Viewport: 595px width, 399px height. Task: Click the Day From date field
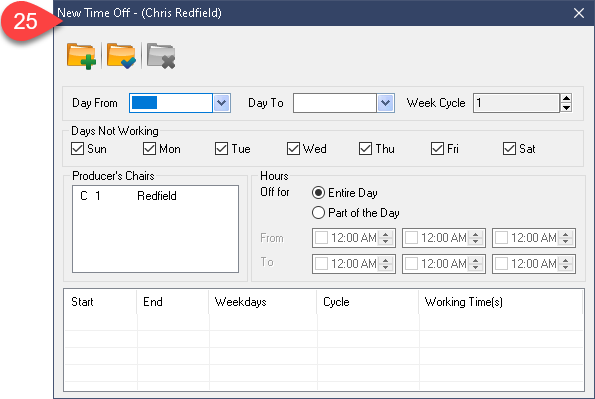pyautogui.click(x=171, y=103)
